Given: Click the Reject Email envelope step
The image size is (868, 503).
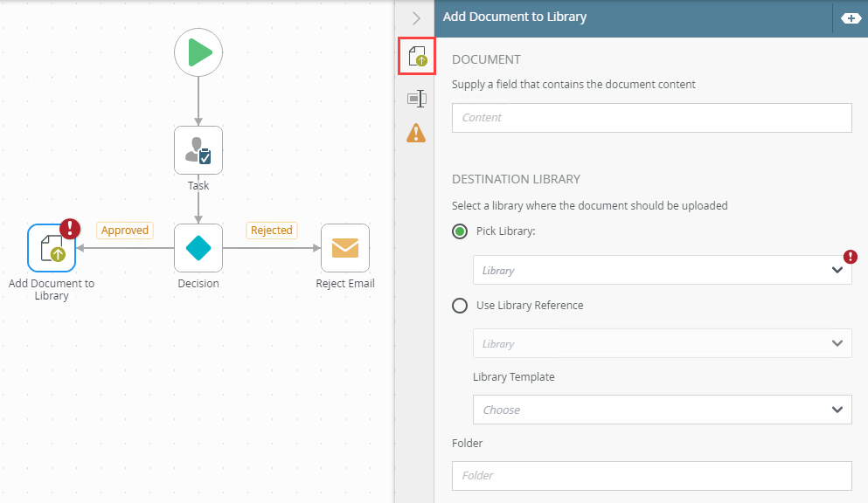Looking at the screenshot, I should click(x=345, y=248).
